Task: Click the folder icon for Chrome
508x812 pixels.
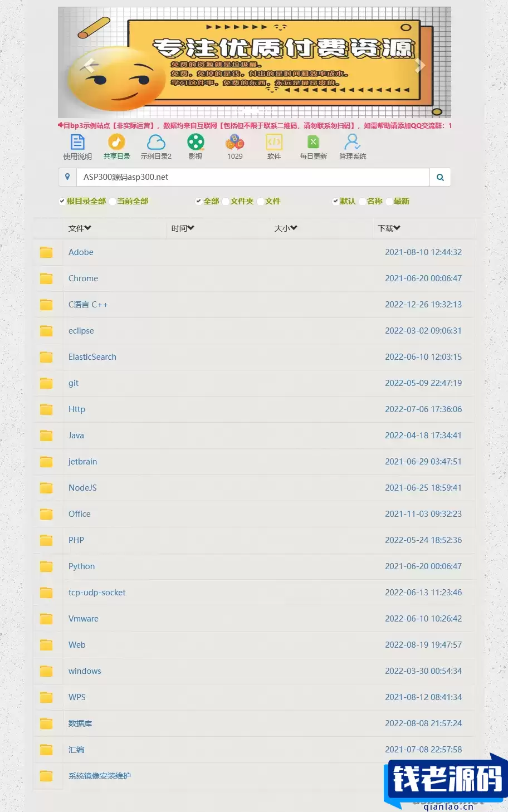Action: [x=46, y=278]
